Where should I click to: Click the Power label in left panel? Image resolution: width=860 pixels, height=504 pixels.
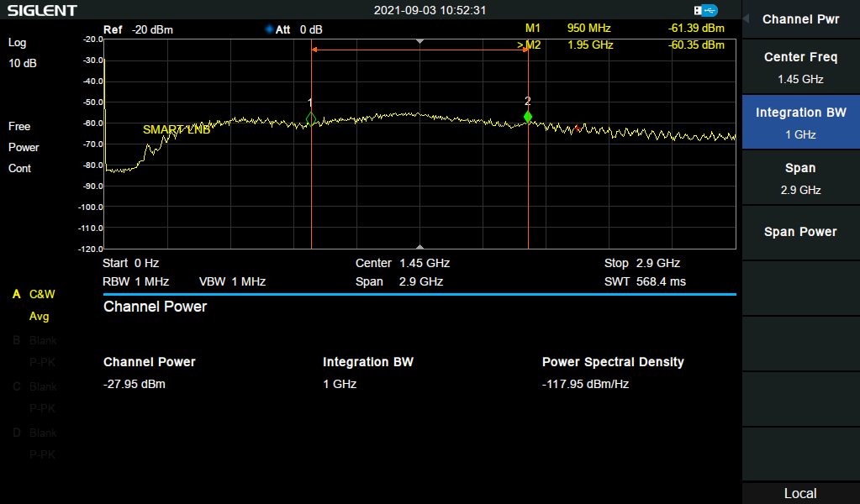[24, 147]
